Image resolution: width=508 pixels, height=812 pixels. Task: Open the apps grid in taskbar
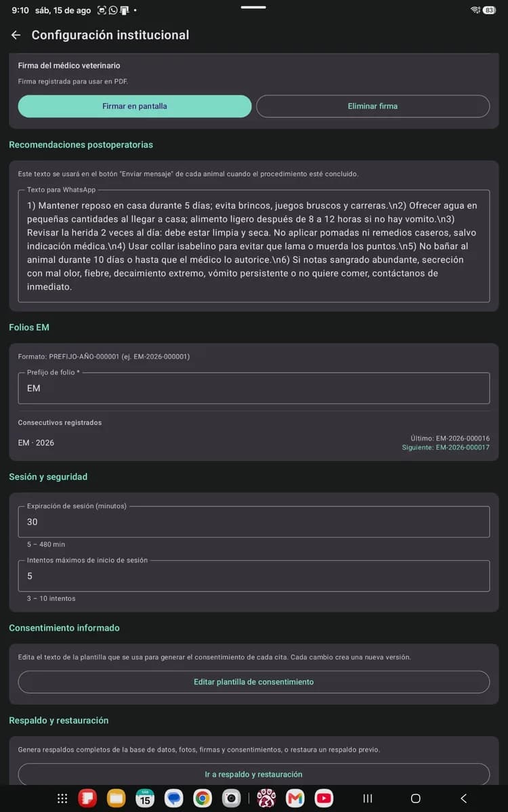tap(62, 798)
